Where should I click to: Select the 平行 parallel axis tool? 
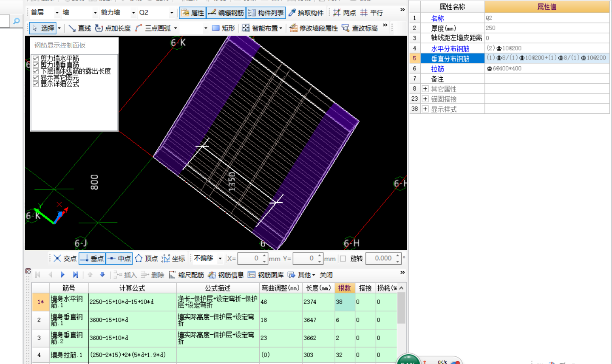[x=371, y=13]
